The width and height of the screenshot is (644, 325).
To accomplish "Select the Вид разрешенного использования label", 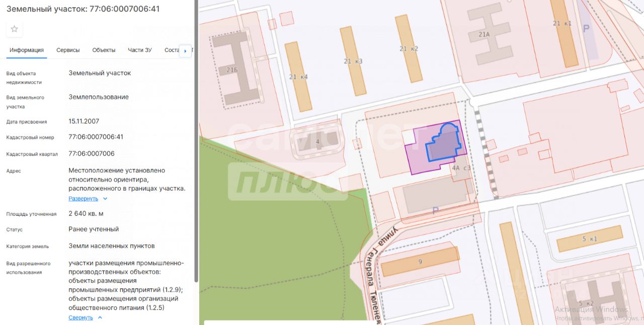I will point(29,268).
